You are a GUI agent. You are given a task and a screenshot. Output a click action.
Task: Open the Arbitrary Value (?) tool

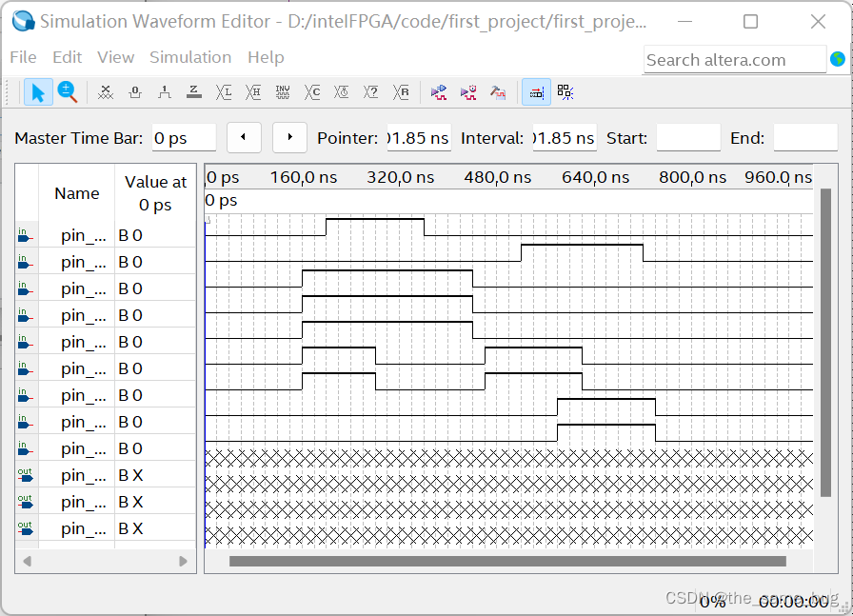point(371,92)
